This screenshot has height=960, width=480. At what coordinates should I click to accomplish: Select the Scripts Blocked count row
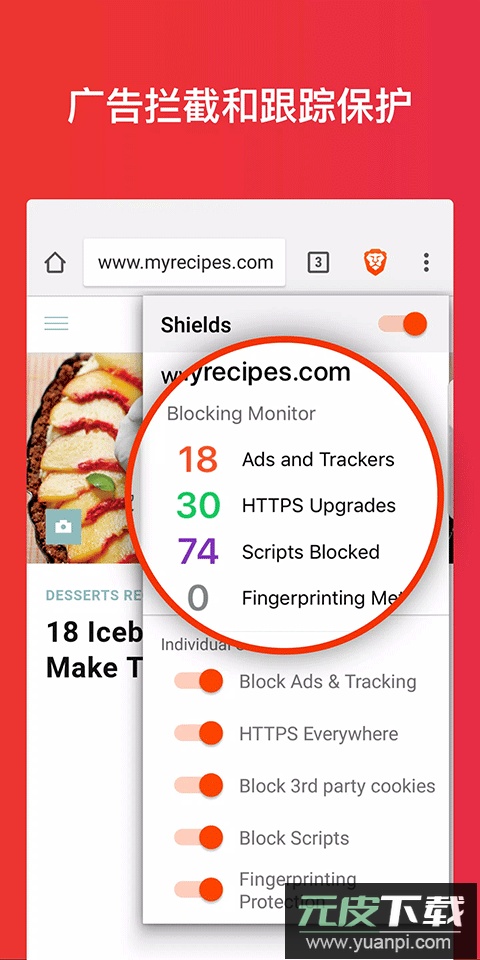point(279,552)
